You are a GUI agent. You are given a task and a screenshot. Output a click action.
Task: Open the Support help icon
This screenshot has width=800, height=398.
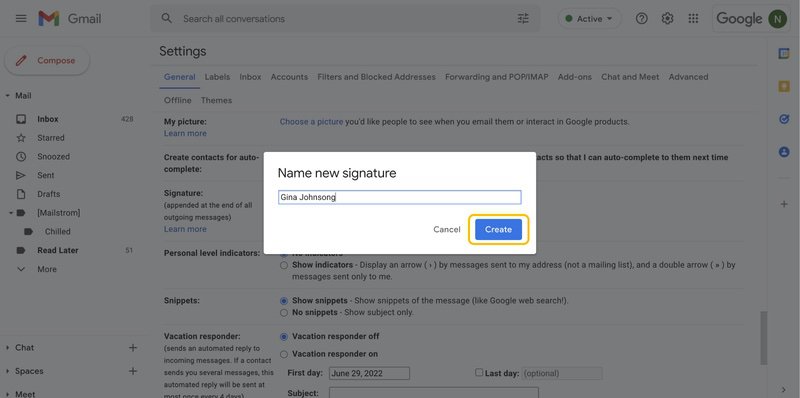pyautogui.click(x=641, y=19)
